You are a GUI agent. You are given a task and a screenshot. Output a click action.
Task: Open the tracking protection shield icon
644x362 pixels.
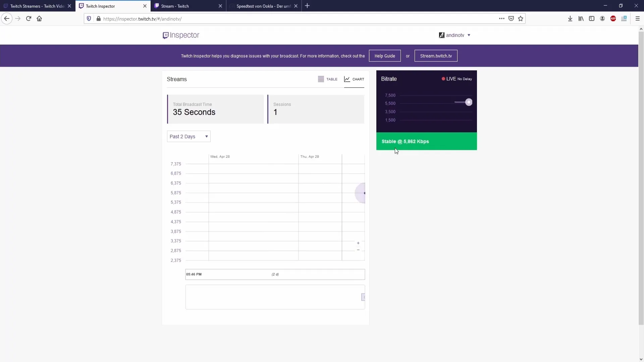[x=89, y=19]
